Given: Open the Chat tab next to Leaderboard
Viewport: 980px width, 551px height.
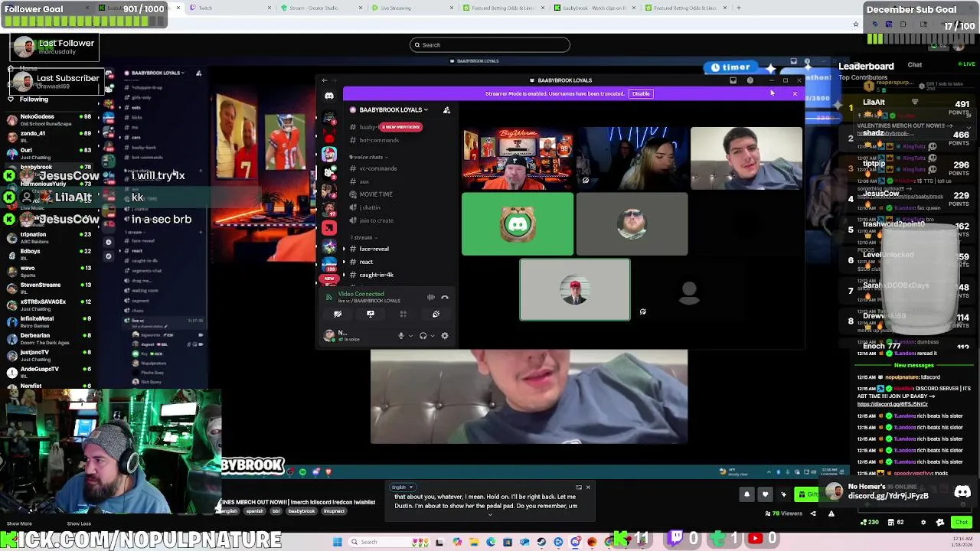Looking at the screenshot, I should pos(915,65).
